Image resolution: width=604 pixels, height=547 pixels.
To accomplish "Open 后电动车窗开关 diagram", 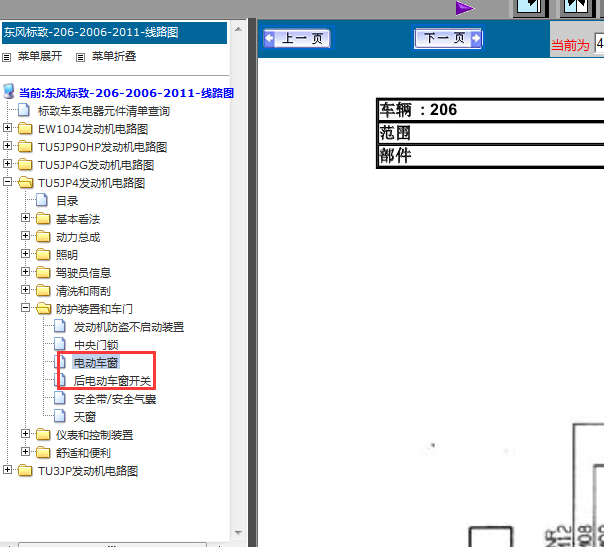I will click(112, 381).
